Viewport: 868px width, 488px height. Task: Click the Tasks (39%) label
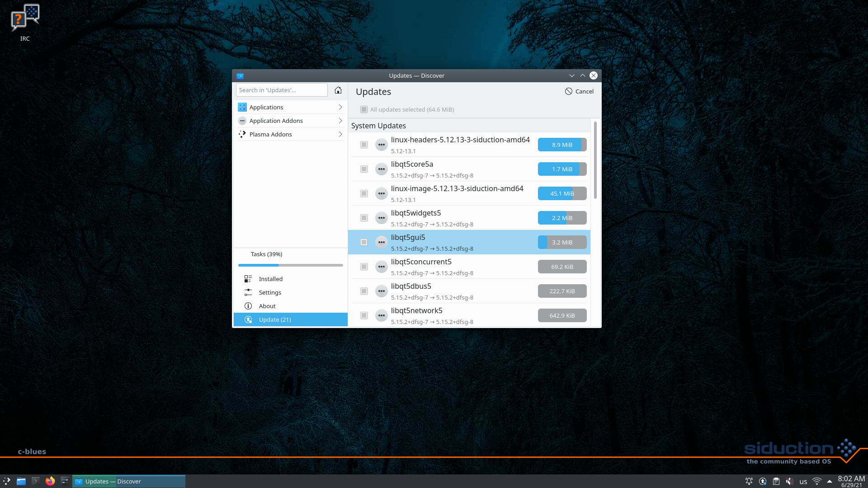point(266,254)
